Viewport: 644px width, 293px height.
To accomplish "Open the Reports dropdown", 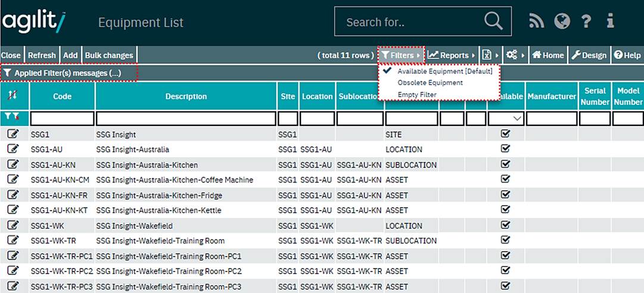I will coord(452,55).
